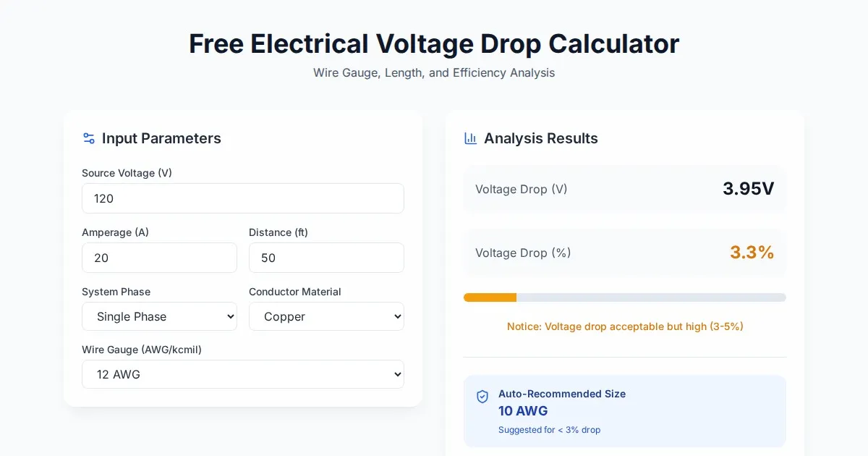868x456 pixels.
Task: Focus the Source Voltage input field
Action: coord(242,198)
